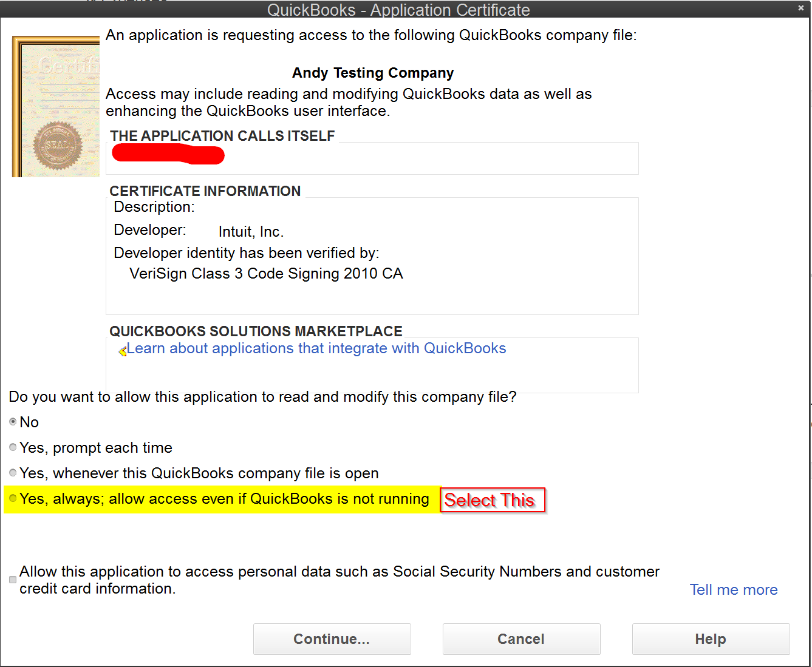Open the "Tell me more" link
This screenshot has width=812, height=667.
coord(734,590)
